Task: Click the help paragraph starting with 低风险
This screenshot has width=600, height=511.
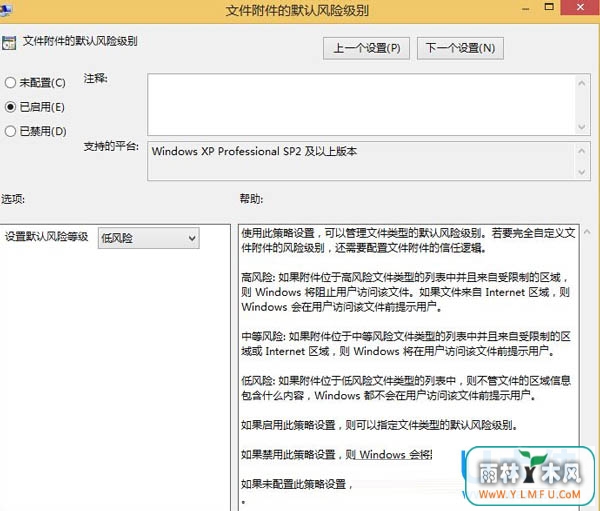Action: pyautogui.click(x=406, y=388)
